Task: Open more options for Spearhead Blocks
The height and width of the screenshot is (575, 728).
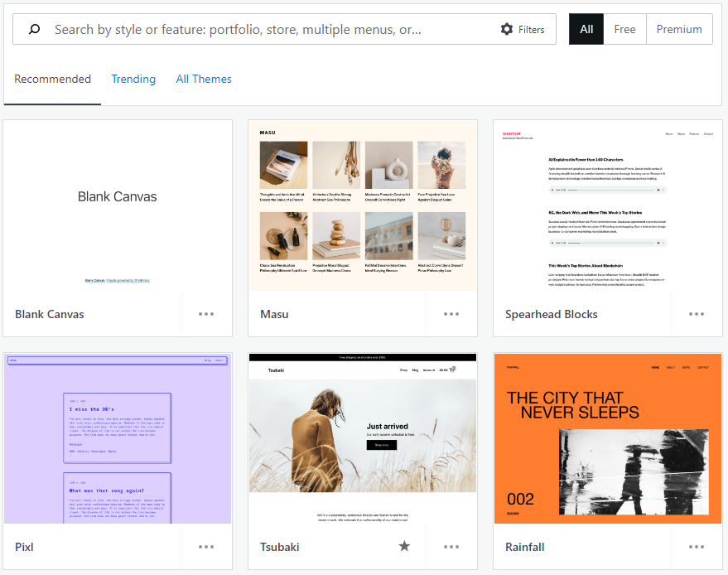Action: coord(697,314)
